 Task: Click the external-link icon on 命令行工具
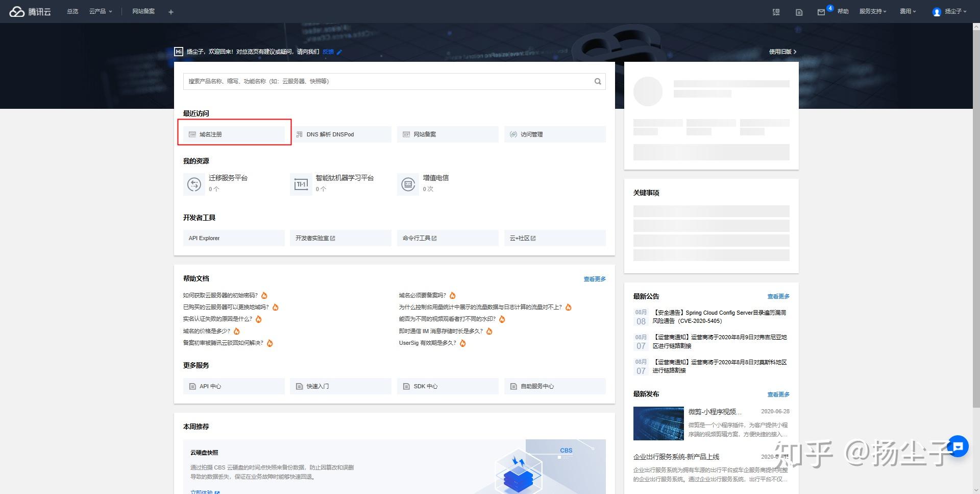pyautogui.click(x=434, y=238)
